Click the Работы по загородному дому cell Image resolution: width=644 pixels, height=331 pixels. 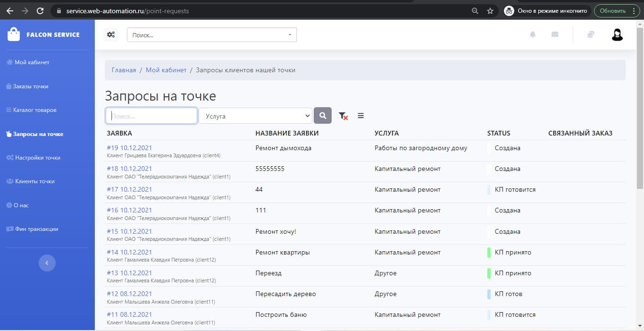pos(421,148)
